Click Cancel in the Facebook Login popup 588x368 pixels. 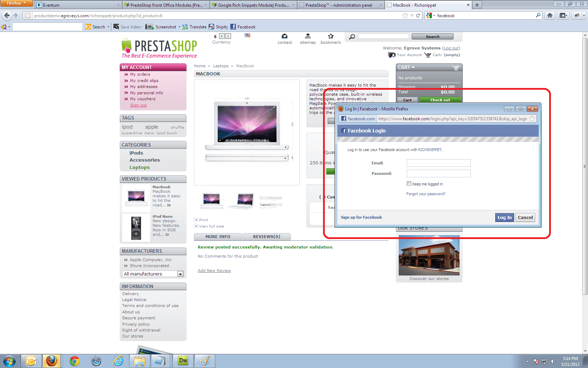(525, 217)
